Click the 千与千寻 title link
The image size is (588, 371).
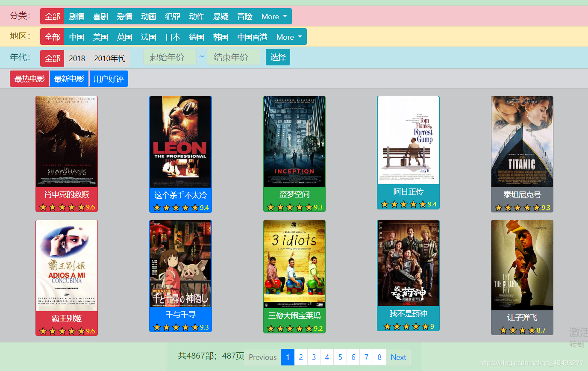tap(180, 315)
